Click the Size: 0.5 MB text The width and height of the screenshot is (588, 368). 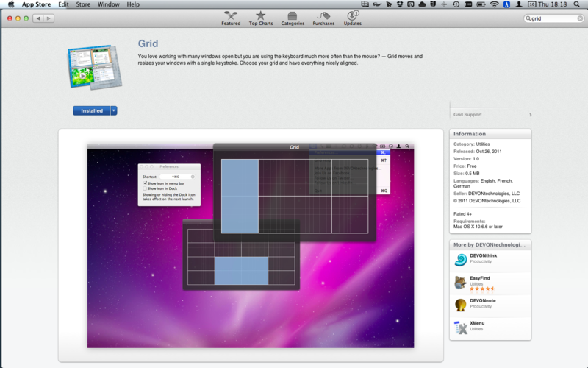click(466, 173)
